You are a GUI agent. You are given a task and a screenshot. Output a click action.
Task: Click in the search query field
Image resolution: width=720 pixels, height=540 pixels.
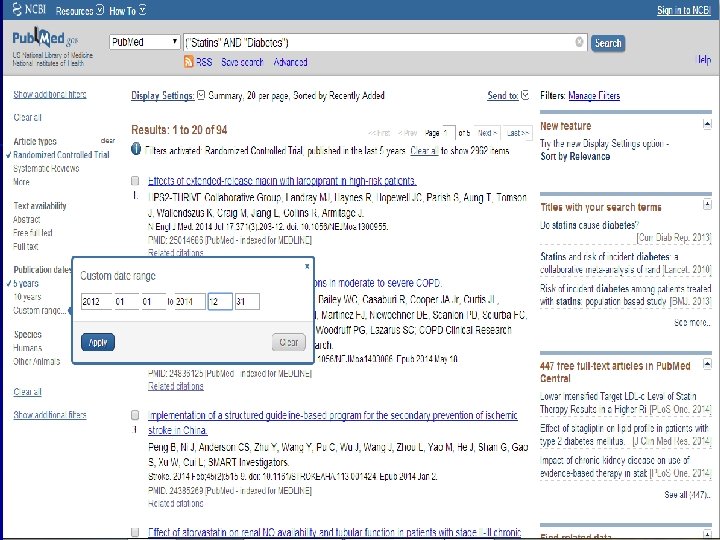click(379, 42)
